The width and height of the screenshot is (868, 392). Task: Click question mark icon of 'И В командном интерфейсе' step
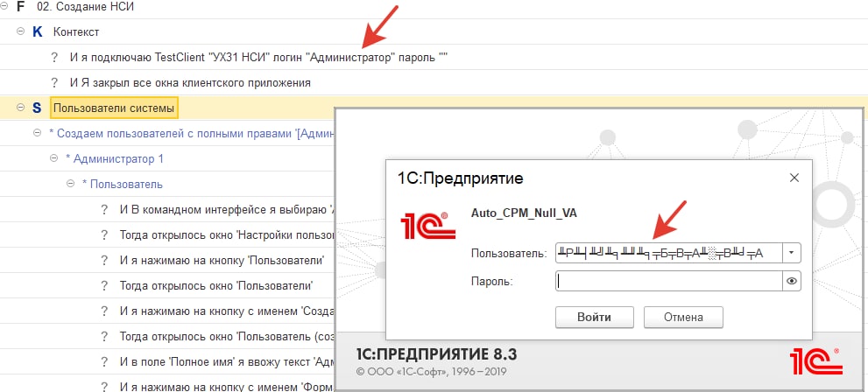(x=104, y=209)
